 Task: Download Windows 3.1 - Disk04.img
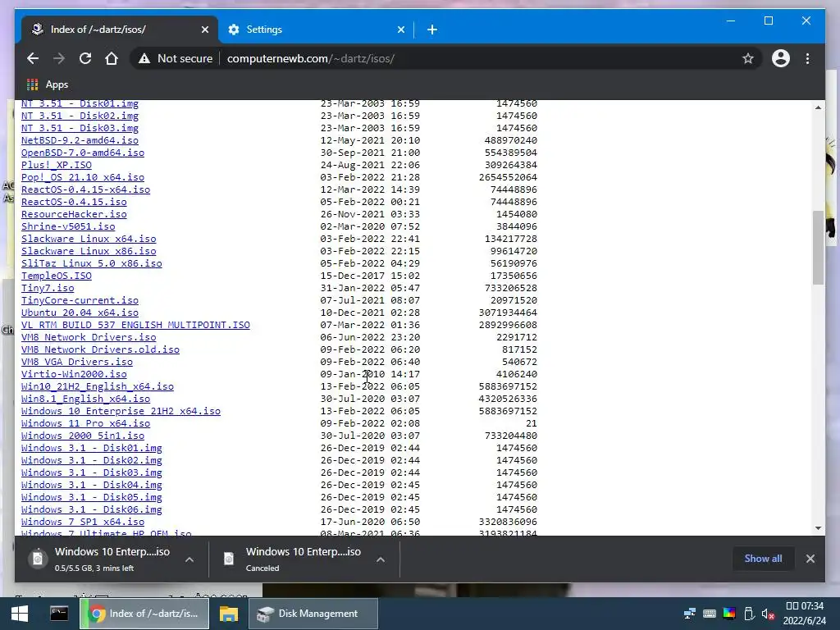(x=92, y=486)
